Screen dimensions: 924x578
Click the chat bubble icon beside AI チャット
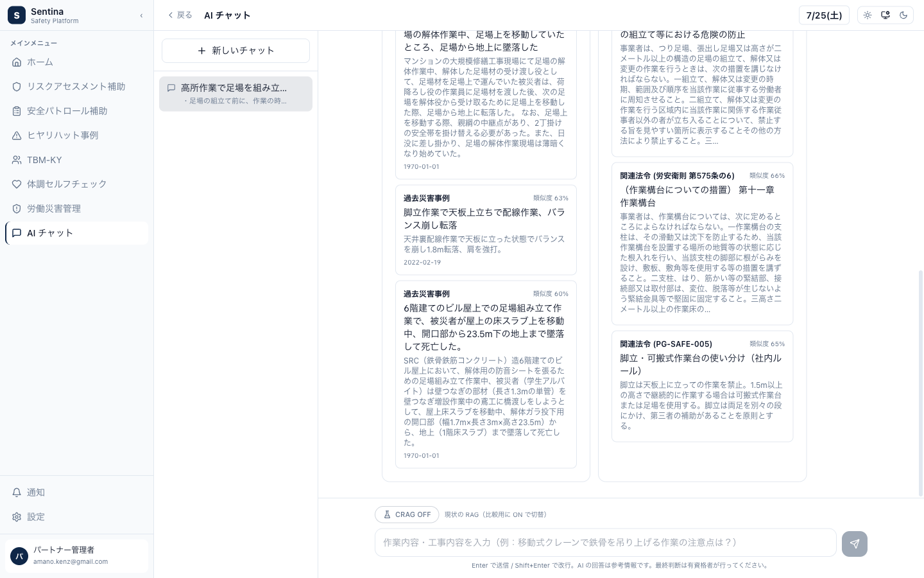pos(17,233)
